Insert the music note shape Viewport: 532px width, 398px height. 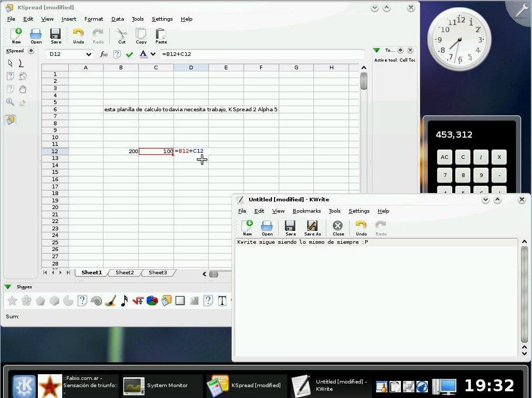(124, 301)
